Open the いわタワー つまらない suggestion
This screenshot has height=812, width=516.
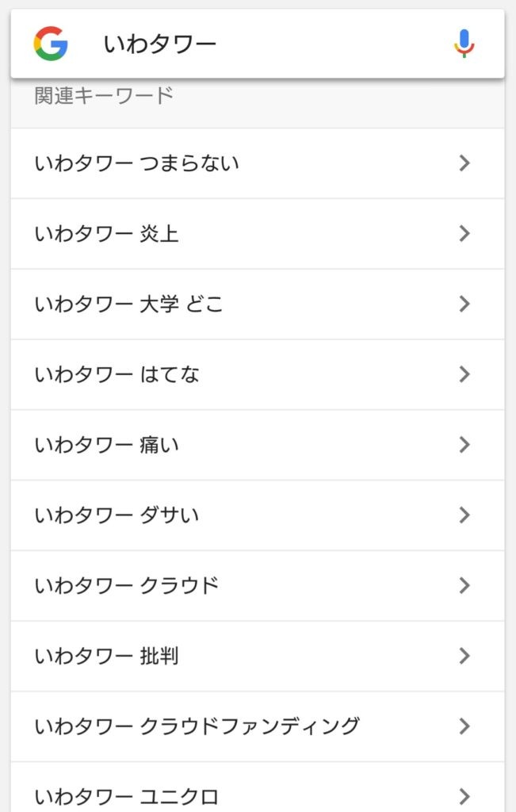258,163
